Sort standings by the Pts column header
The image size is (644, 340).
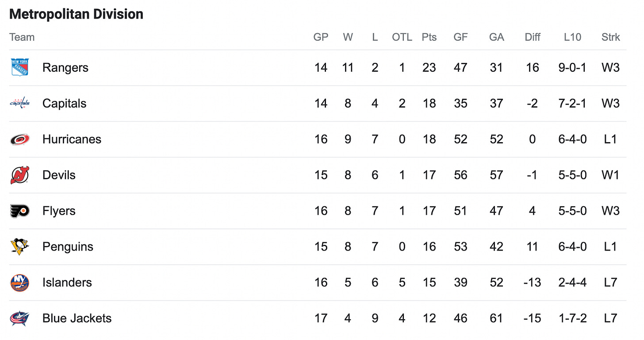point(429,37)
